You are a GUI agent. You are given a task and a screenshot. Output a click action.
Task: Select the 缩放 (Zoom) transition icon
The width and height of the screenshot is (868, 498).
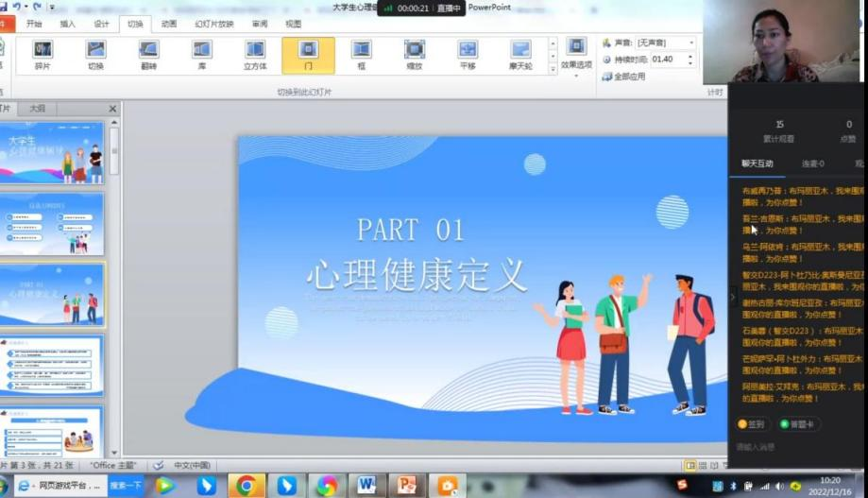point(414,55)
